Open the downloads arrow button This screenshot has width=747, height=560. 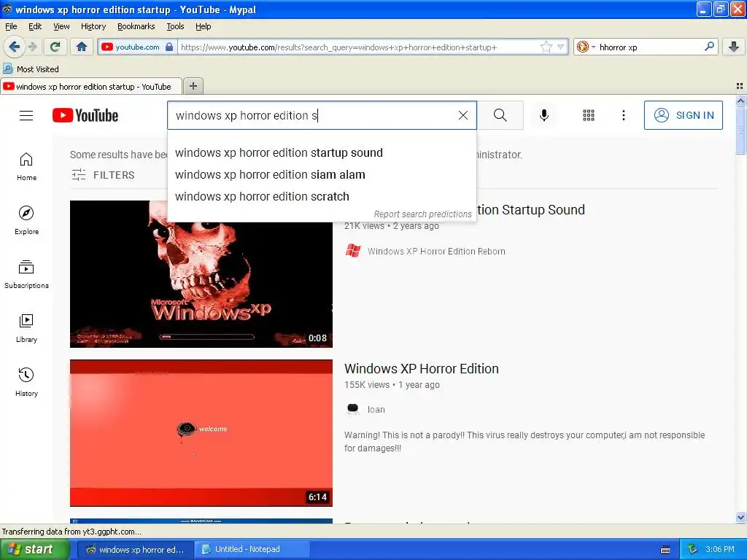click(734, 47)
